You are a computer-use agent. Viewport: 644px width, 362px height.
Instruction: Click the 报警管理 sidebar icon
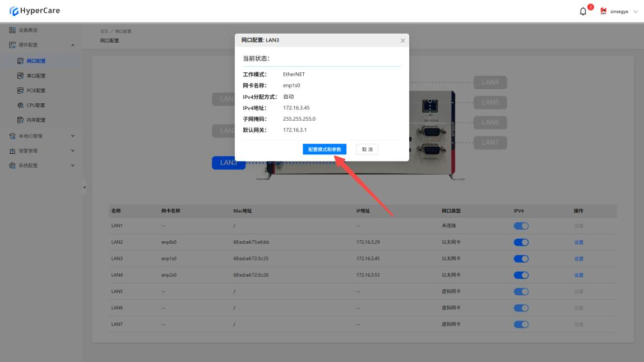(x=12, y=151)
